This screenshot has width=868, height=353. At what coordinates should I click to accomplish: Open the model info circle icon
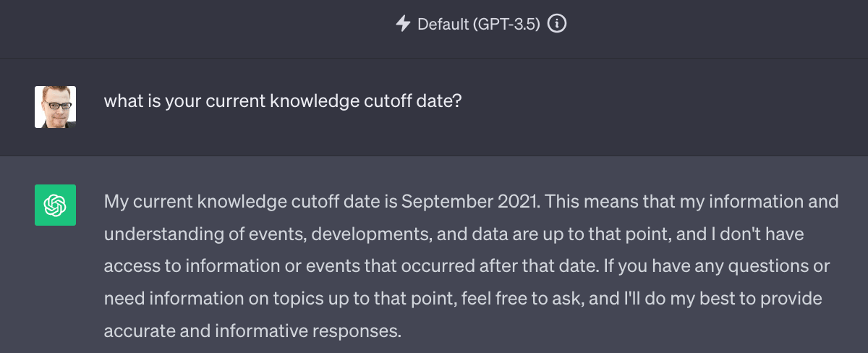click(557, 24)
